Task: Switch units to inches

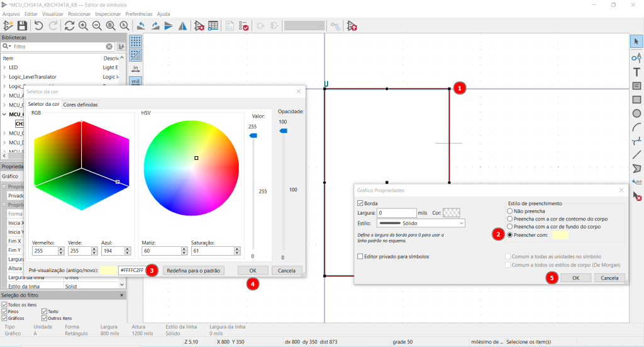Action: tap(136, 68)
